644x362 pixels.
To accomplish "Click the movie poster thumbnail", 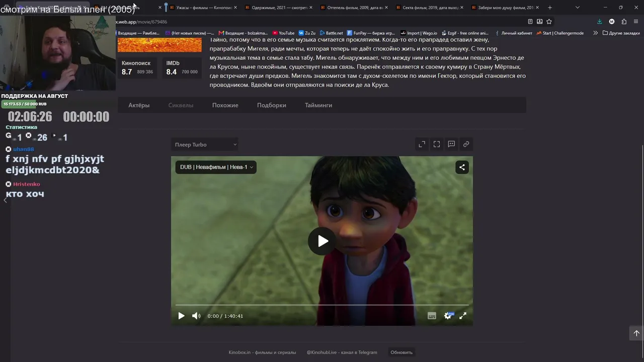I will (159, 45).
